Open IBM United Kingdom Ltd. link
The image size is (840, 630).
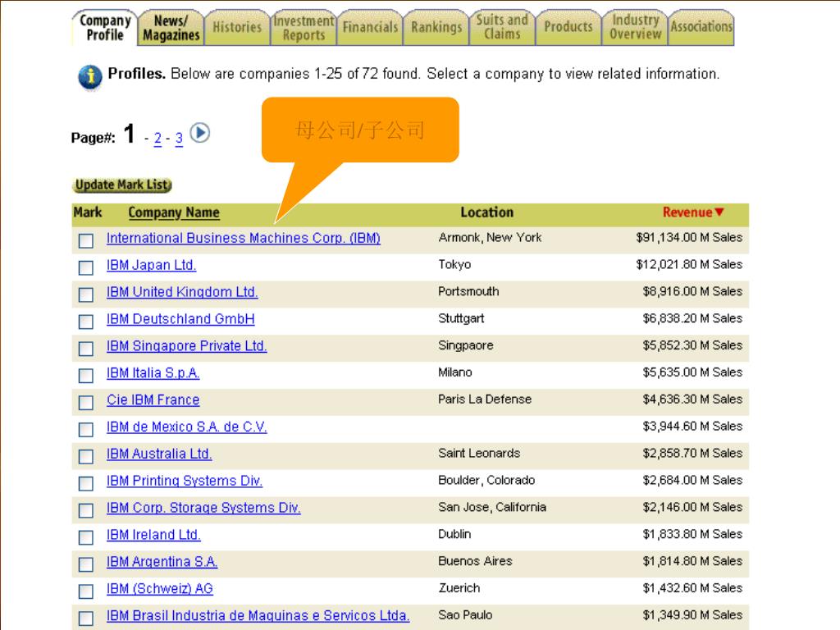point(182,292)
